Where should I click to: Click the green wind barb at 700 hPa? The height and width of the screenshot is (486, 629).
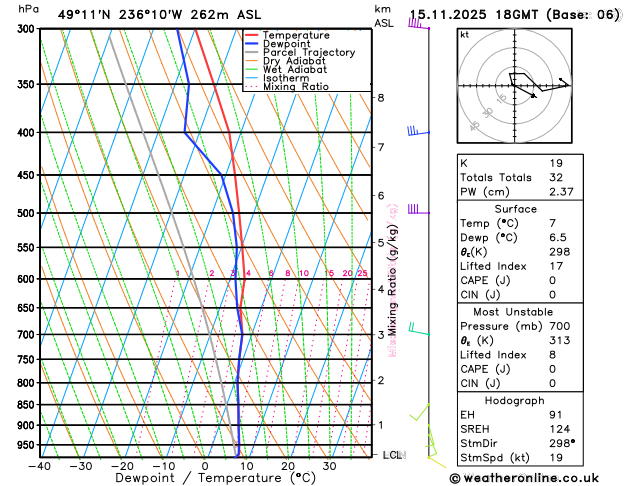coord(419,328)
